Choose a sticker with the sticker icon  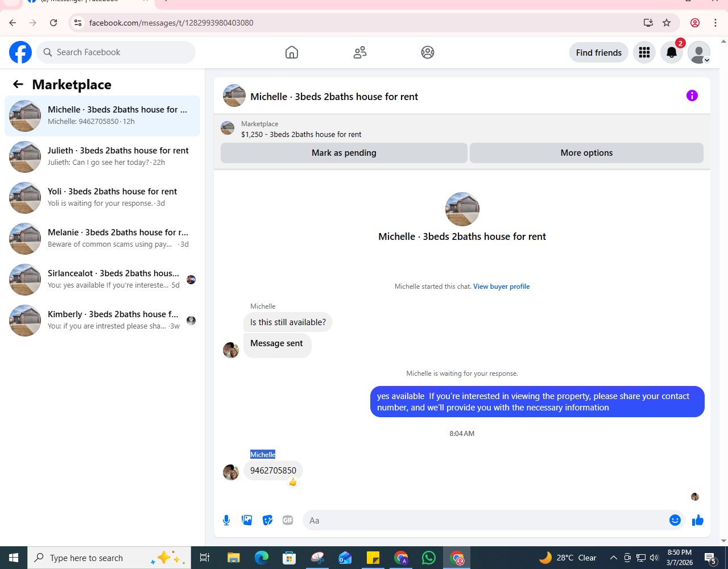pyautogui.click(x=267, y=520)
